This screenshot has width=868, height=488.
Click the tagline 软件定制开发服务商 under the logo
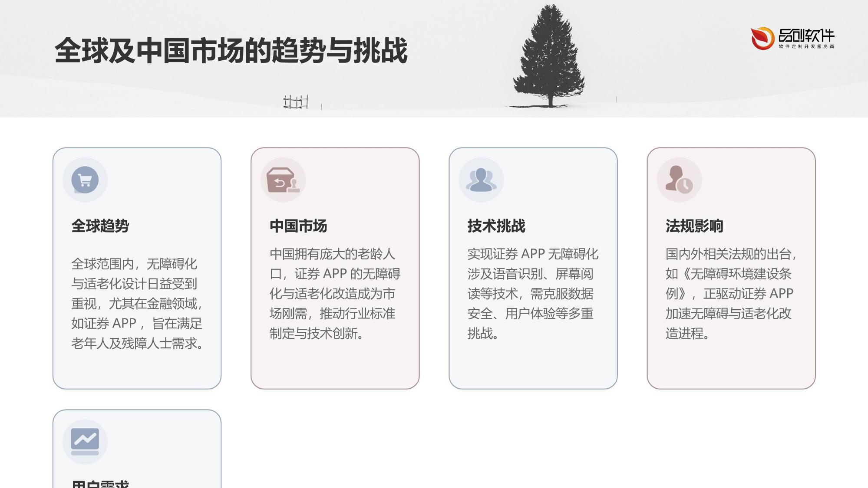806,46
